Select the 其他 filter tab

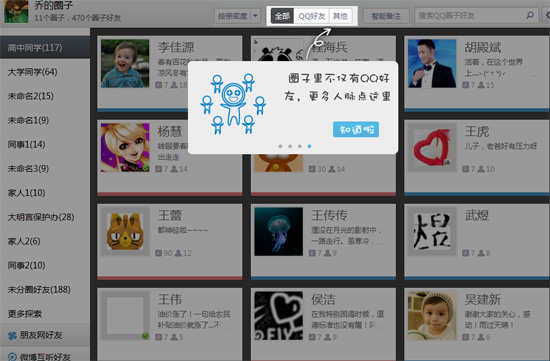pyautogui.click(x=340, y=16)
